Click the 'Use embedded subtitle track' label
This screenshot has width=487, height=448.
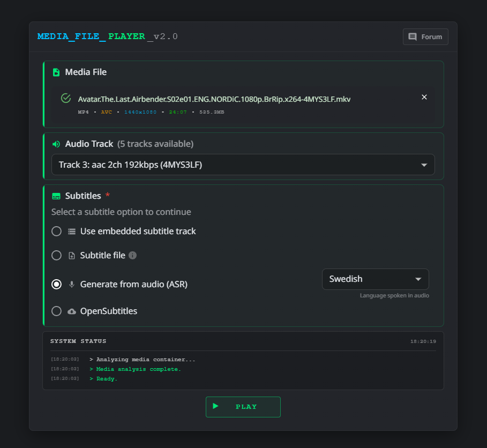(138, 231)
